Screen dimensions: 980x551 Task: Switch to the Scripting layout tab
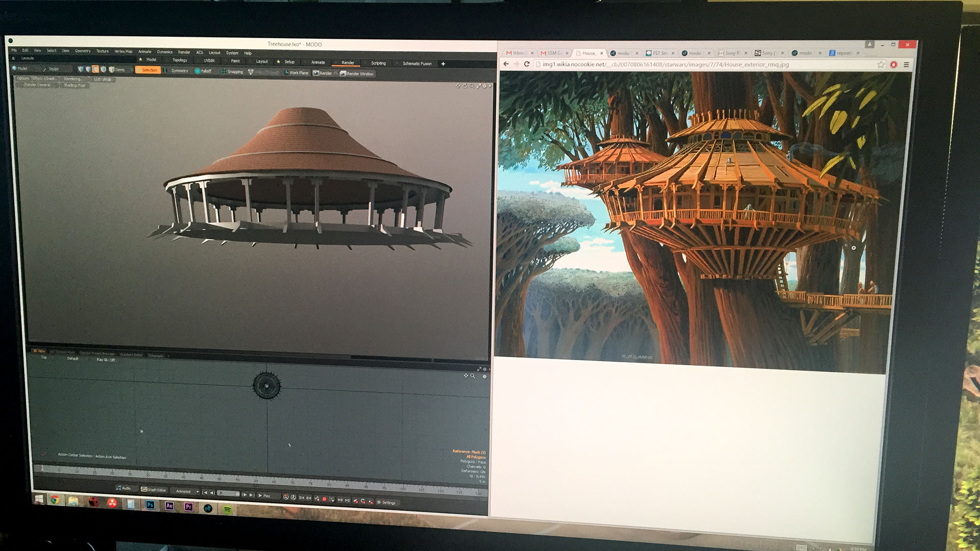pyautogui.click(x=378, y=63)
